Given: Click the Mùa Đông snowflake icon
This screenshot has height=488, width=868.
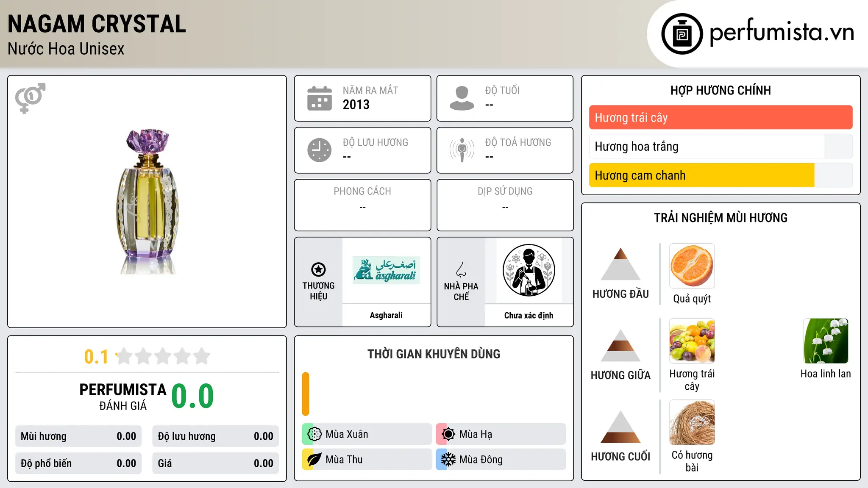Looking at the screenshot, I should (448, 460).
